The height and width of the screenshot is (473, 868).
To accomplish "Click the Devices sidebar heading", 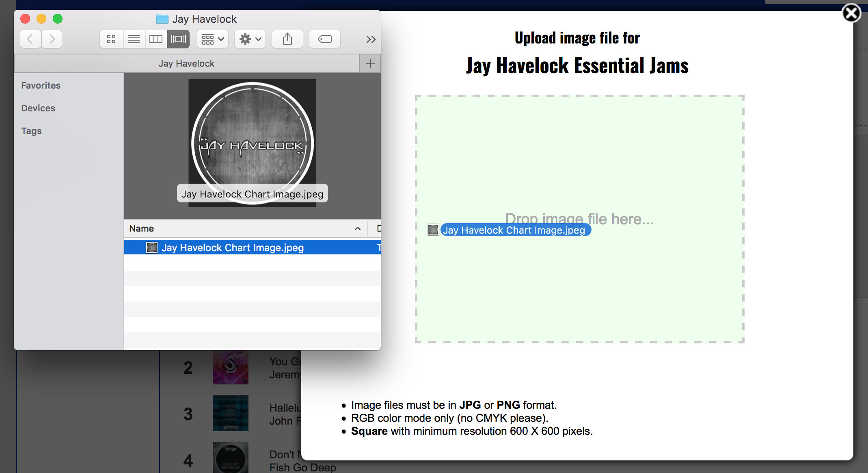I will [x=38, y=108].
